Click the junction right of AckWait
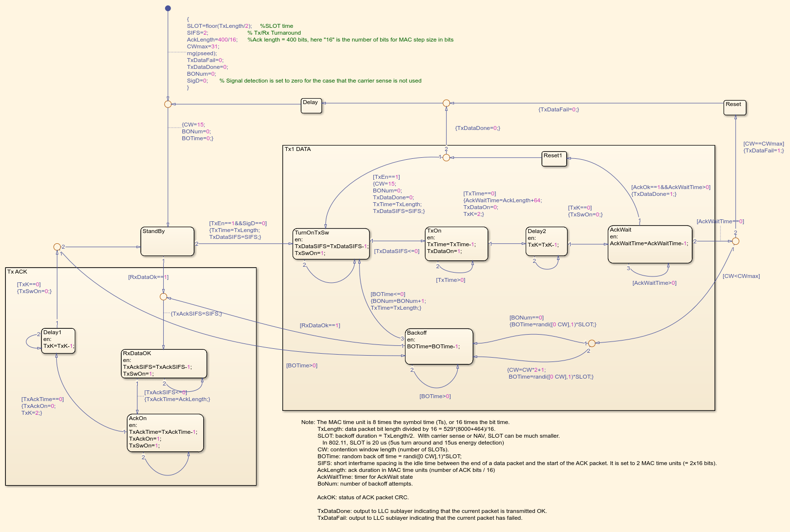Image resolution: width=790 pixels, height=532 pixels. pyautogui.click(x=735, y=241)
